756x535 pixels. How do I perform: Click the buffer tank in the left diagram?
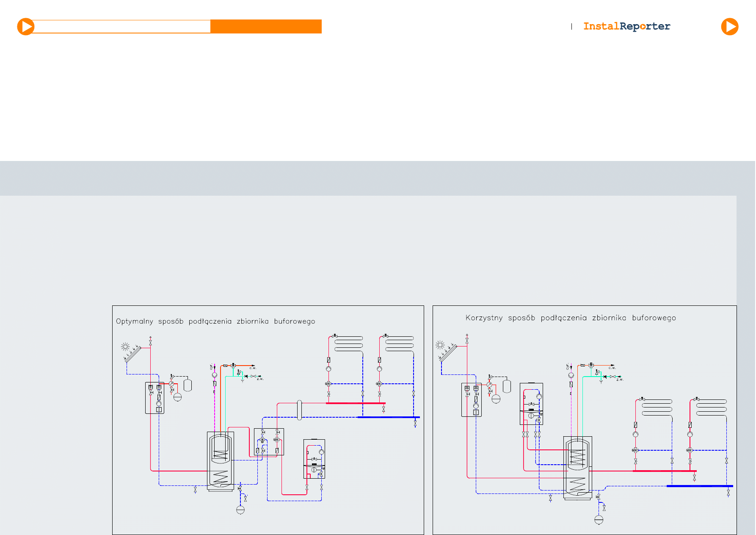click(x=220, y=461)
